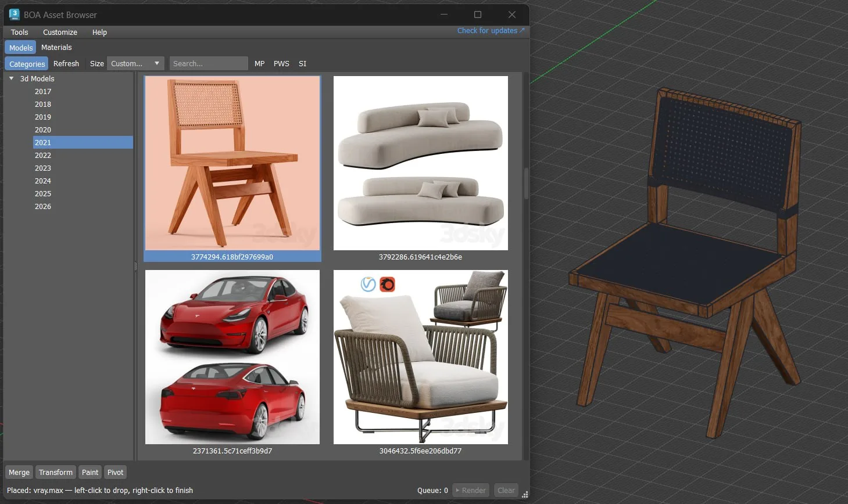Open the Customize menu
This screenshot has height=504, width=848.
pos(60,33)
